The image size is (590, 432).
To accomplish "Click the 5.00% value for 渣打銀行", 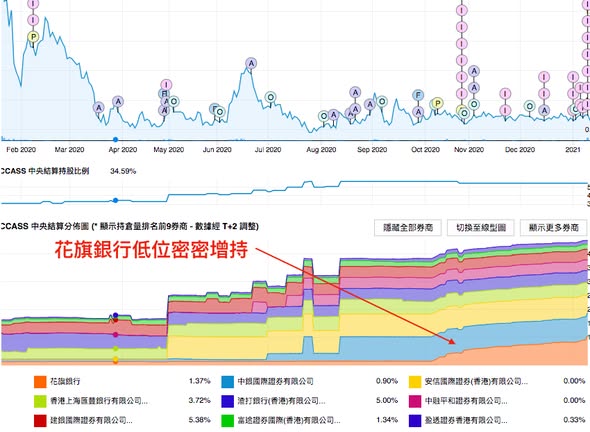I will tap(387, 400).
